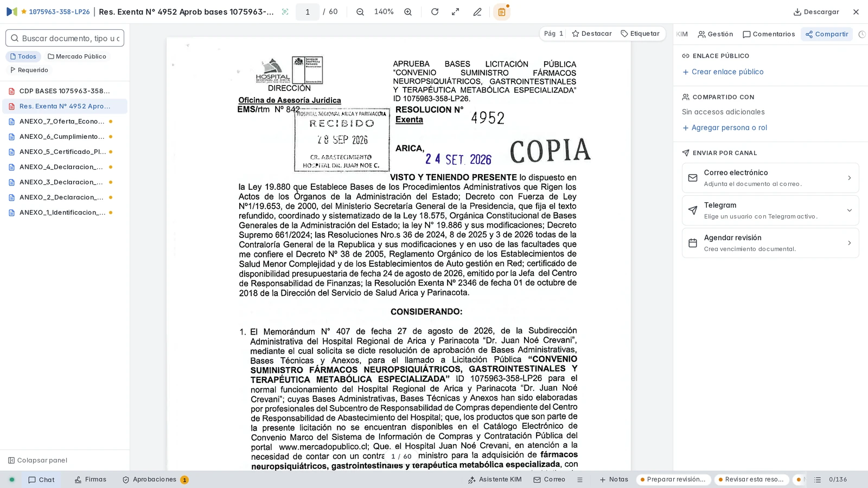This screenshot has height=488, width=868.
Task: Click Agregar persona o rol
Action: click(725, 128)
